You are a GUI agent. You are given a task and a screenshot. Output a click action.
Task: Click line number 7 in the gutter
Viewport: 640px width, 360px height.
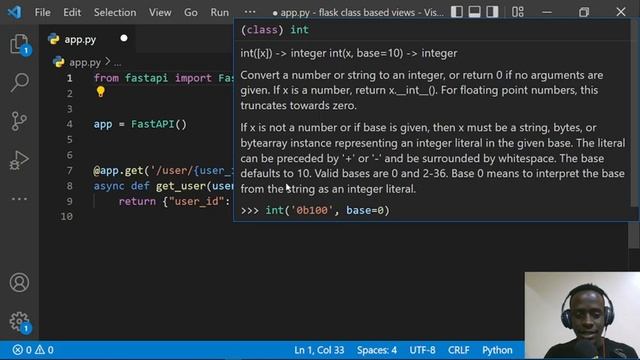(69, 170)
